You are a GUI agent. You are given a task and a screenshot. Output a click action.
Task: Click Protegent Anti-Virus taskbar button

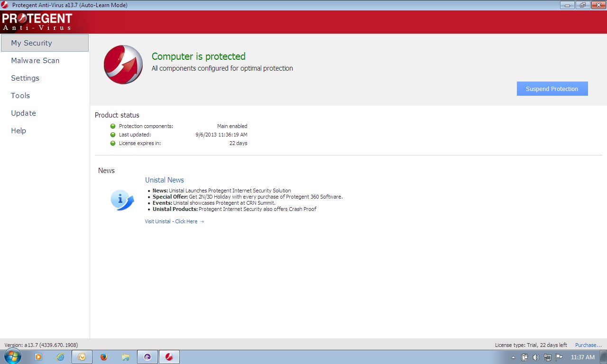click(169, 357)
